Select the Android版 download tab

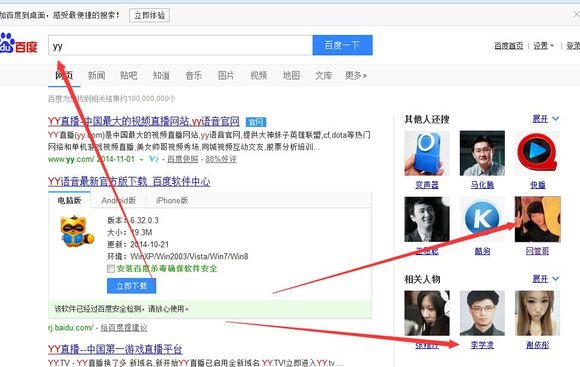pos(118,200)
